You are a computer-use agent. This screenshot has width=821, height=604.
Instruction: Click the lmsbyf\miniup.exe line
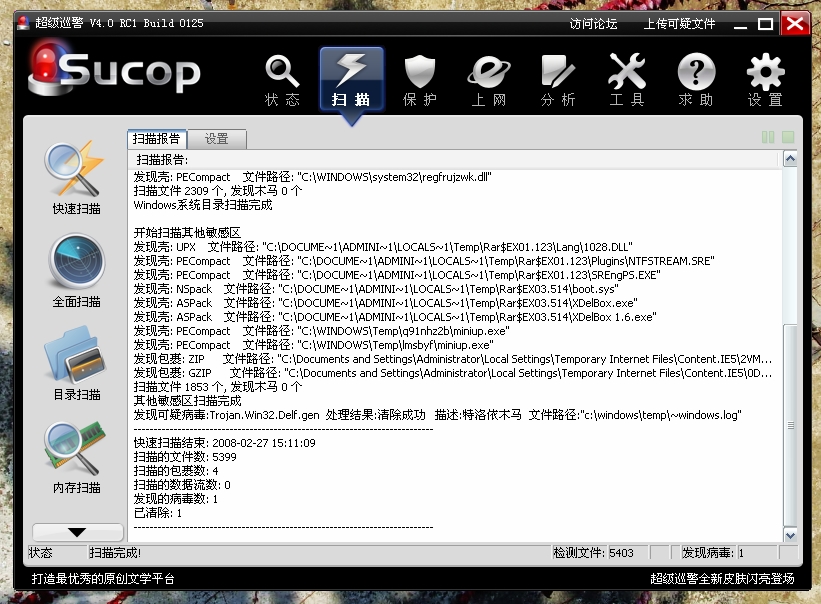[313, 345]
